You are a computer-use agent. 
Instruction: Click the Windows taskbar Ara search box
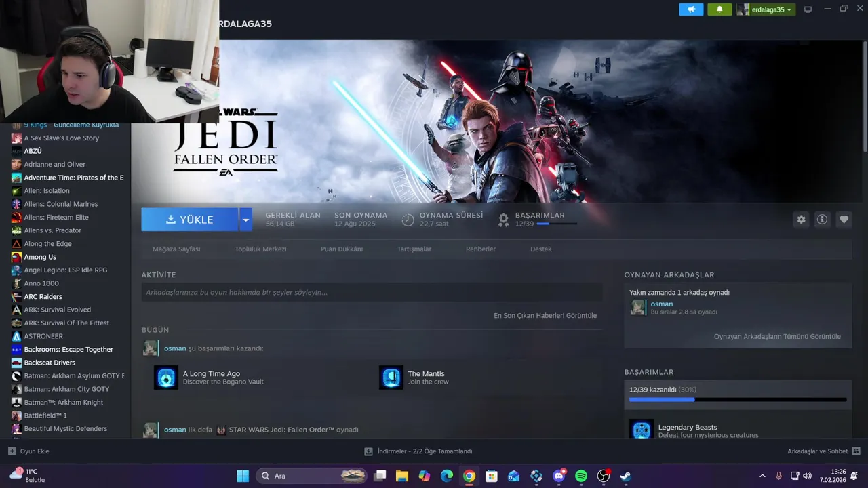(x=311, y=476)
